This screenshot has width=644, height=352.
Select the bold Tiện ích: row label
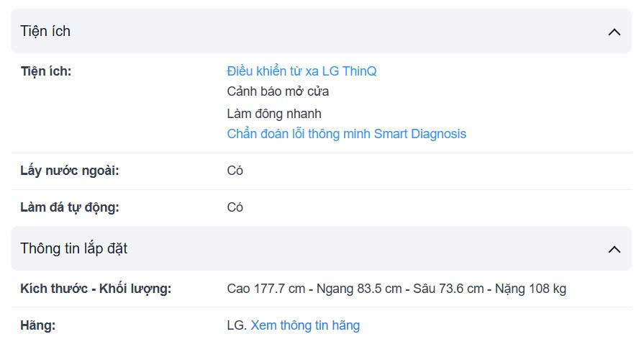[x=46, y=71]
